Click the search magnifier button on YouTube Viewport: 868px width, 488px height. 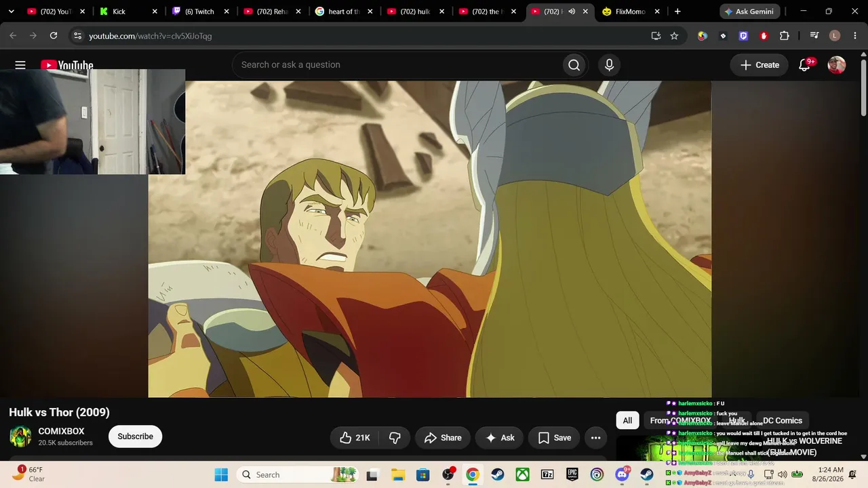(574, 65)
